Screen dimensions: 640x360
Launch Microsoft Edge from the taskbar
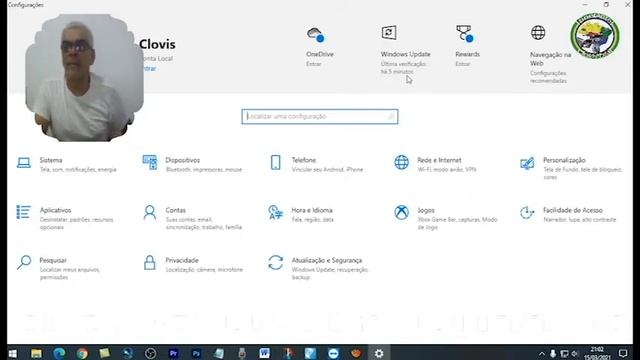click(x=59, y=353)
